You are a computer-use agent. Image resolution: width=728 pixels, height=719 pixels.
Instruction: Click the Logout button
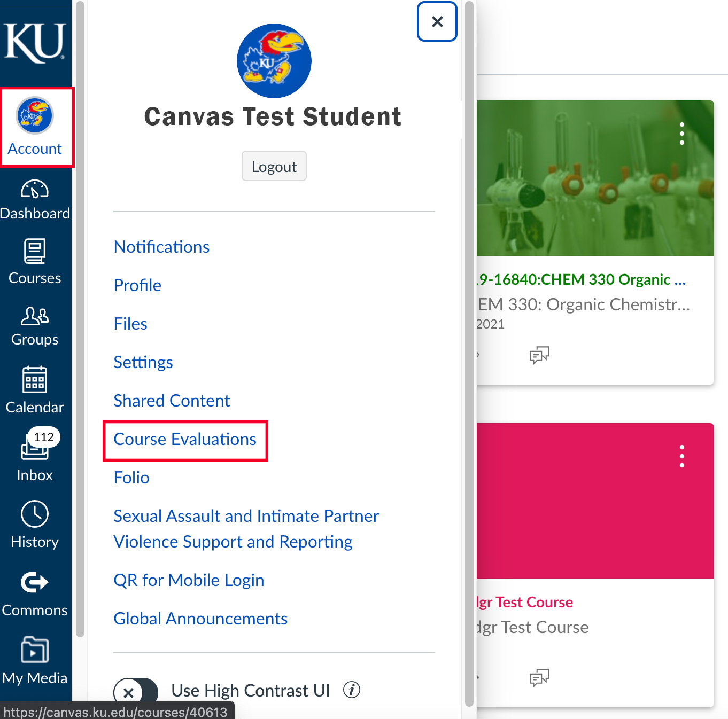click(x=274, y=166)
